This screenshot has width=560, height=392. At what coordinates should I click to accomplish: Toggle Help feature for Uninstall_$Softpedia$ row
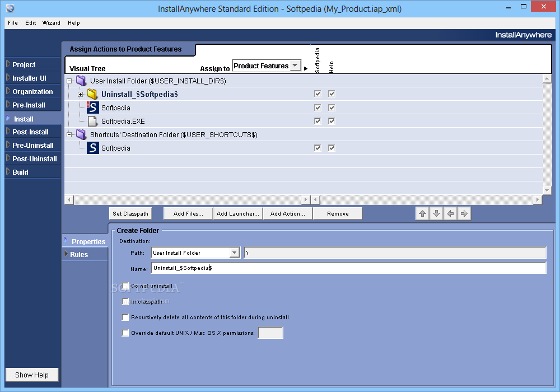[x=332, y=94]
